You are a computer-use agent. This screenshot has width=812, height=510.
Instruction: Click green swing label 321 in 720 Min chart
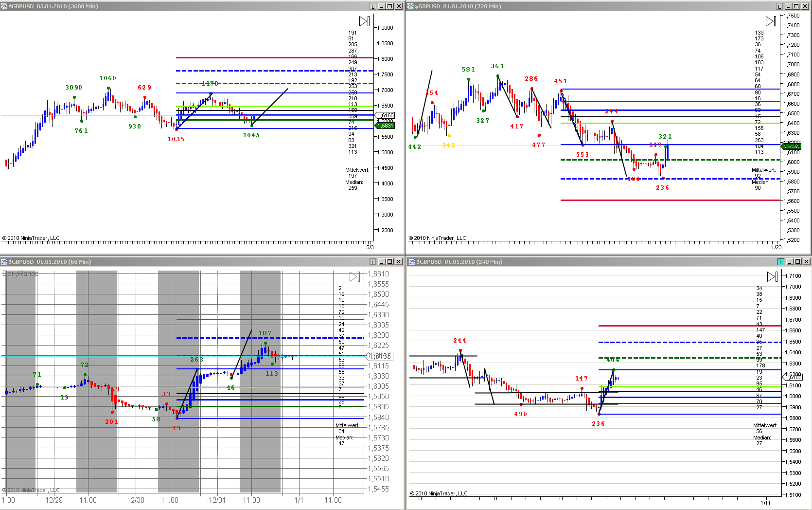[x=665, y=137]
